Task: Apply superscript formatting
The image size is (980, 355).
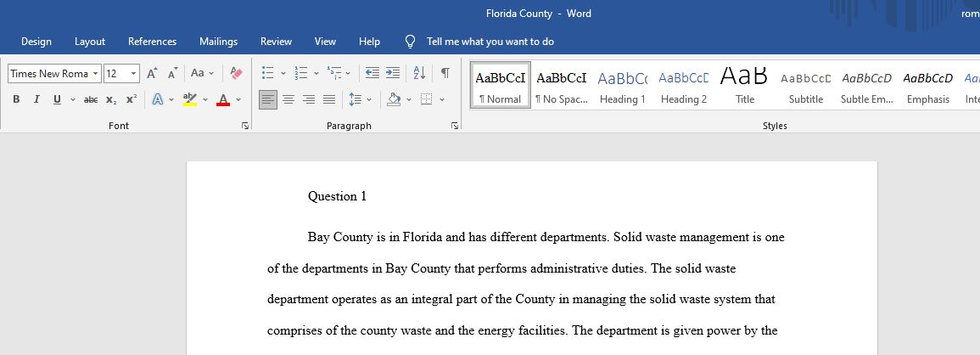Action: point(132,99)
